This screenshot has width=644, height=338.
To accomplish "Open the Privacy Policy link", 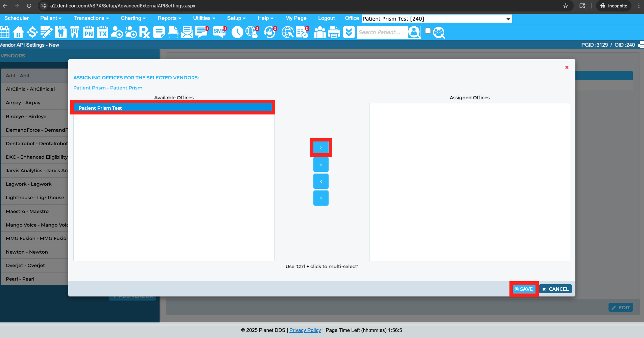I will (x=305, y=330).
